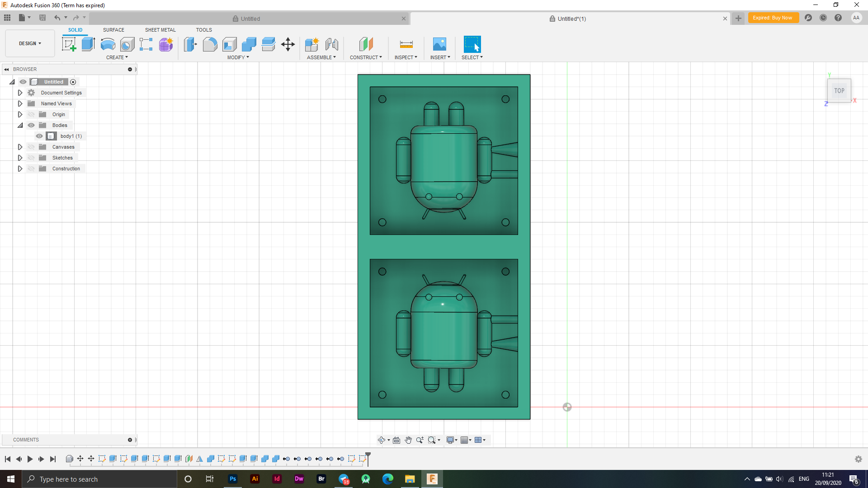Click the Undo arrow
868x488 pixels.
tap(57, 18)
